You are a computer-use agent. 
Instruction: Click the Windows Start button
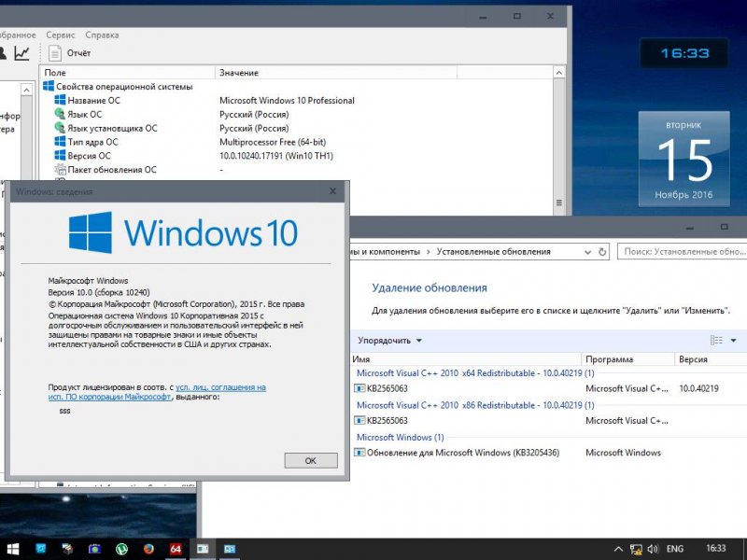13,549
